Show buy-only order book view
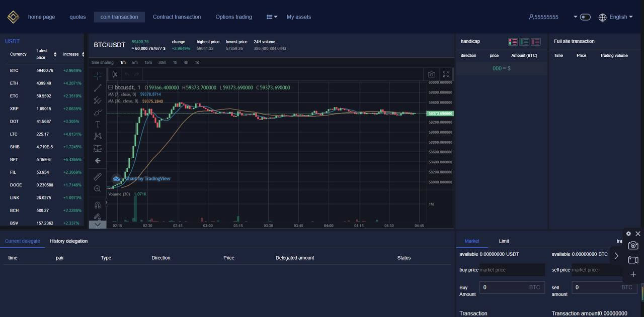644x317 pixels. click(x=524, y=42)
